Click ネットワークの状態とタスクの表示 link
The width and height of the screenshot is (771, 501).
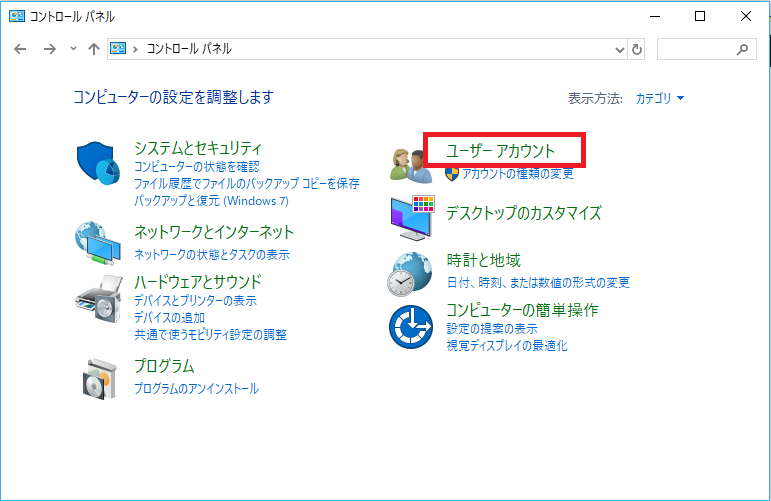click(212, 254)
